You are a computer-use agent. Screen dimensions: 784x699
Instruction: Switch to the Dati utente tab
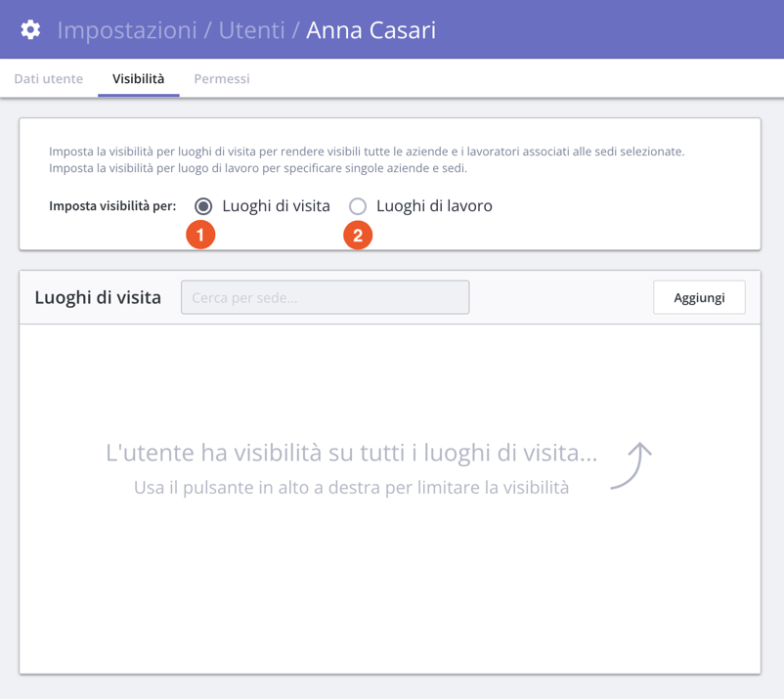pyautogui.click(x=49, y=78)
